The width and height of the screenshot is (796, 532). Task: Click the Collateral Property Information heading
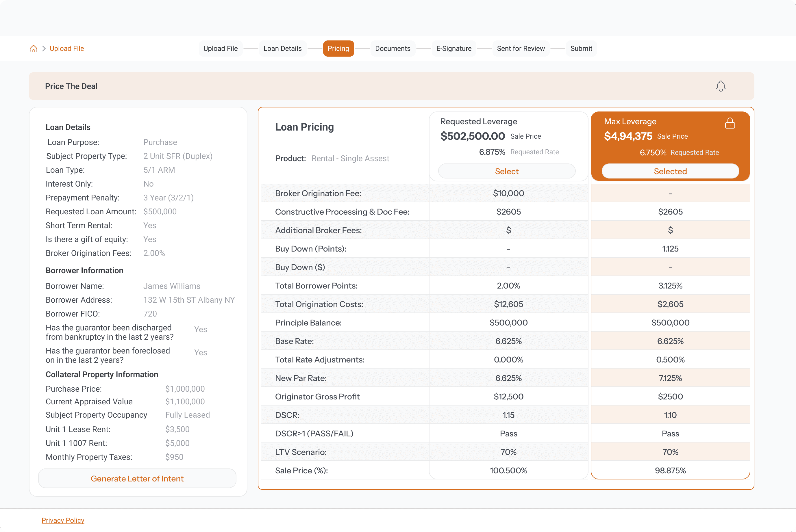[x=102, y=374]
